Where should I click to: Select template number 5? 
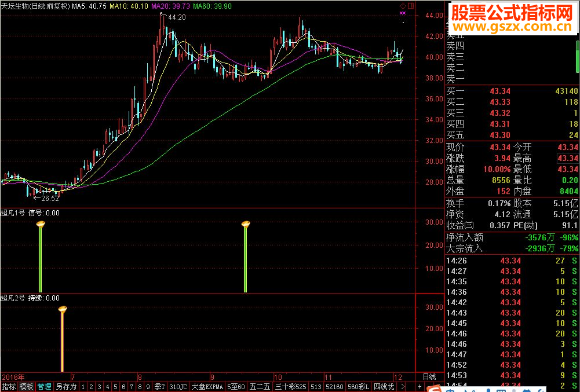coord(116,387)
